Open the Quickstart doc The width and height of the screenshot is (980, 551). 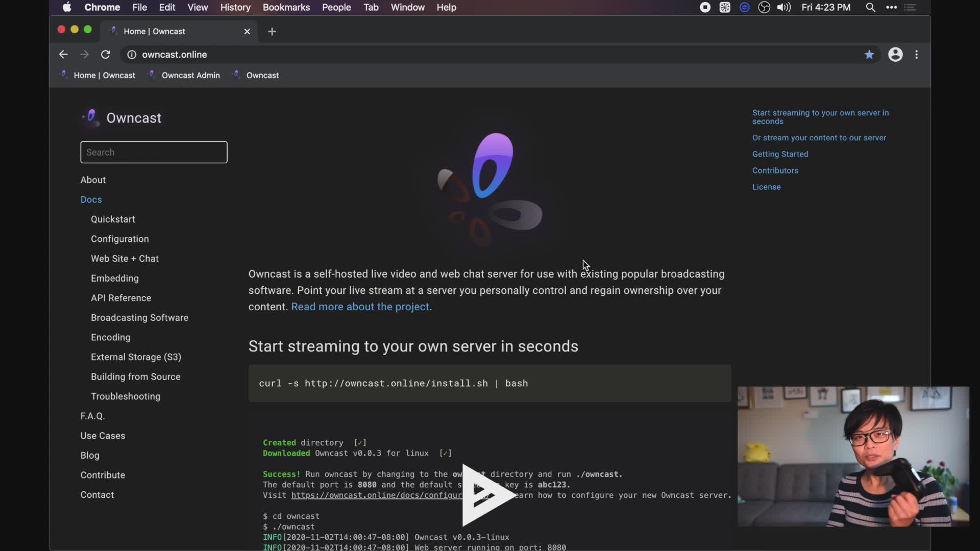click(x=113, y=219)
